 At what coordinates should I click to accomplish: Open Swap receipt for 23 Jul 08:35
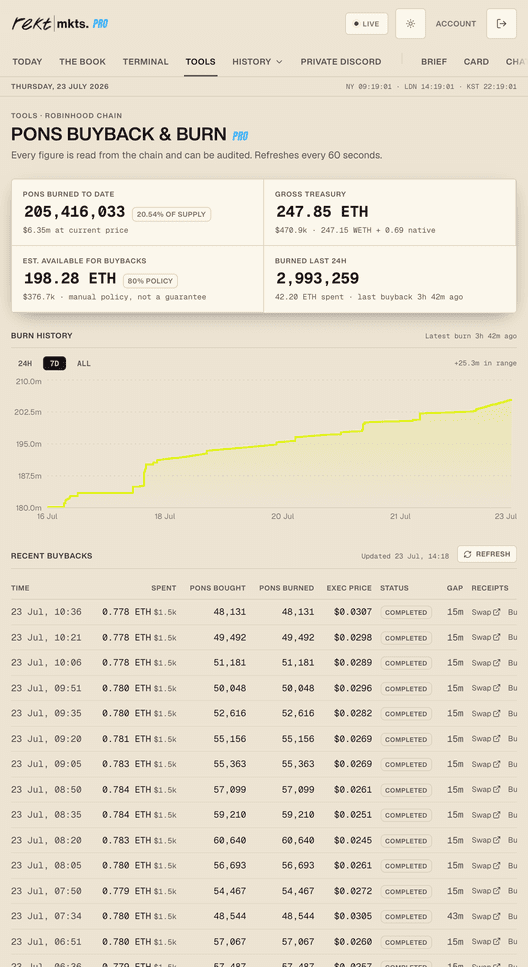[x=486, y=815]
